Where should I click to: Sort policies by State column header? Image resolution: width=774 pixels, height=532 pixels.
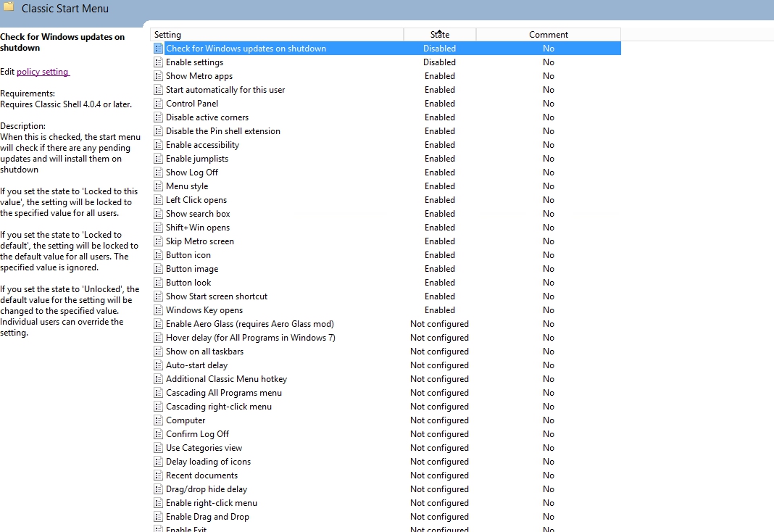point(439,35)
